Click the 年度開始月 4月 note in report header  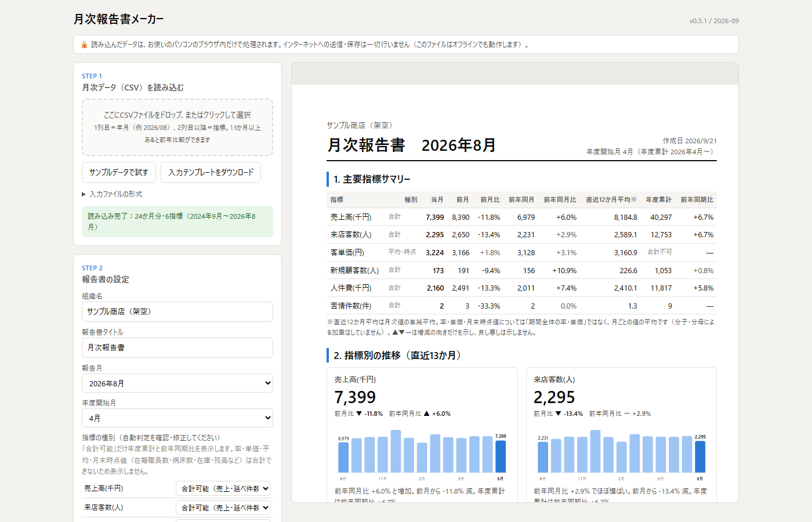coord(651,152)
